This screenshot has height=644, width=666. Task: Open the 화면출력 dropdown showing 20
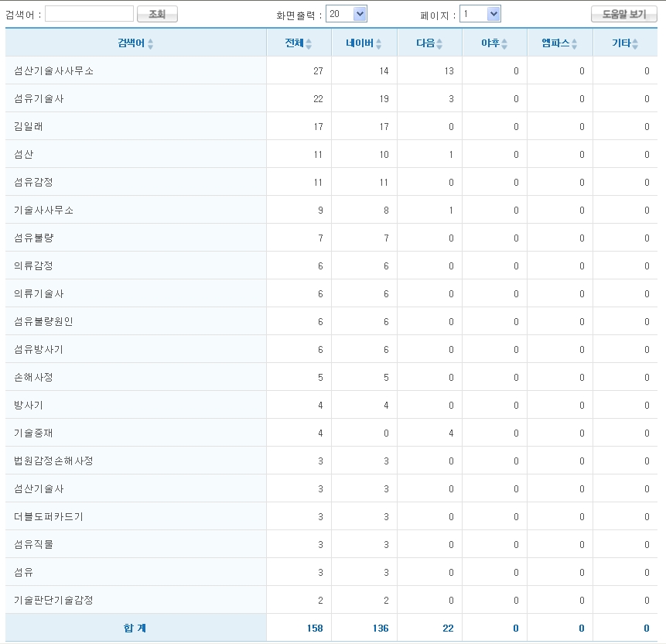coord(347,14)
